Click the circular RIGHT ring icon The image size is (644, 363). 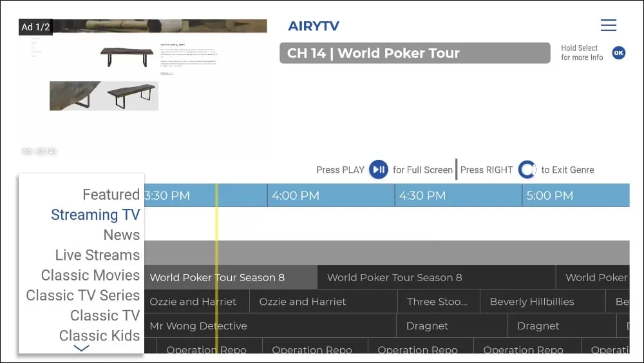point(527,170)
